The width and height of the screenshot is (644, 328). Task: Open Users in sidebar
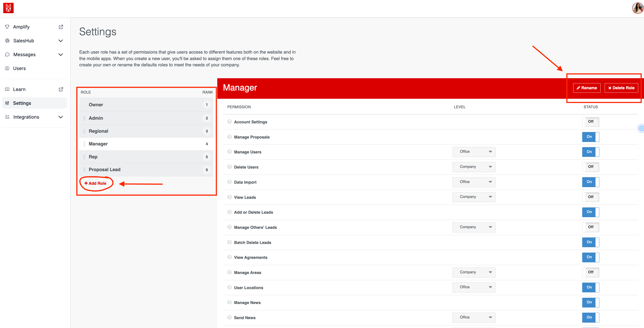[x=35, y=68]
